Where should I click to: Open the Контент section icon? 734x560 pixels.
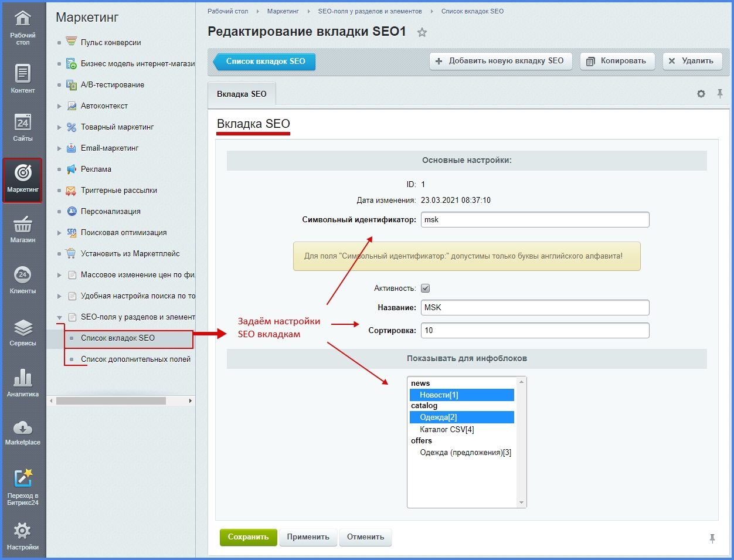pos(23,79)
